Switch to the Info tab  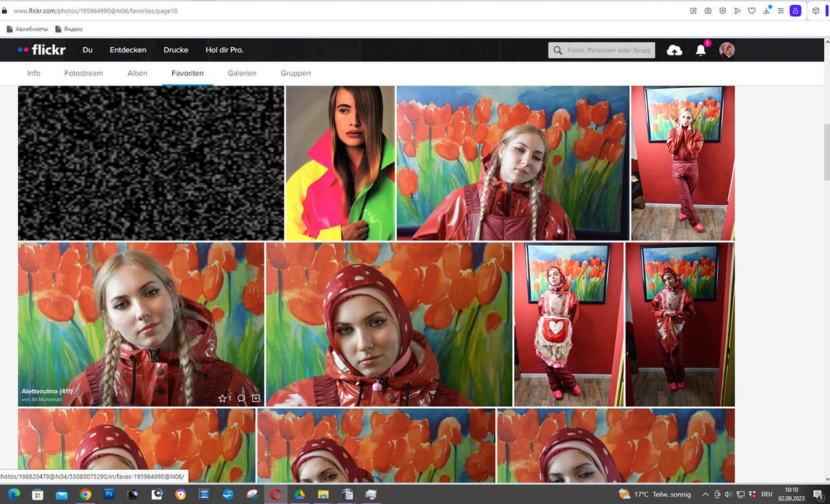click(x=34, y=73)
